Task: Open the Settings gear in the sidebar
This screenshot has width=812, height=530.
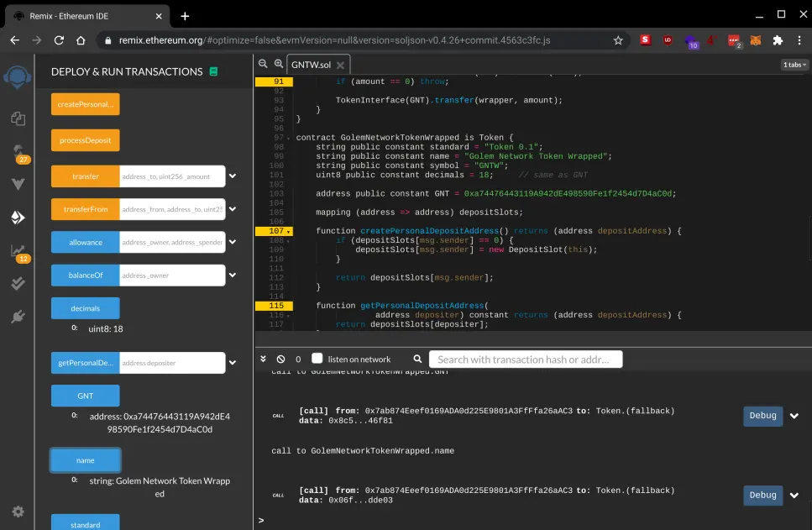Action: [x=18, y=512]
